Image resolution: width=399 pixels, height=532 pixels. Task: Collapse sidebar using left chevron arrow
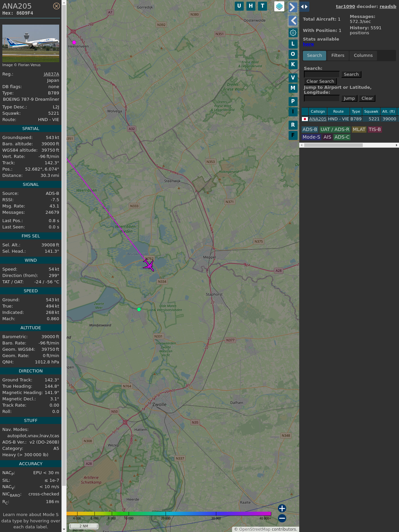point(293,21)
